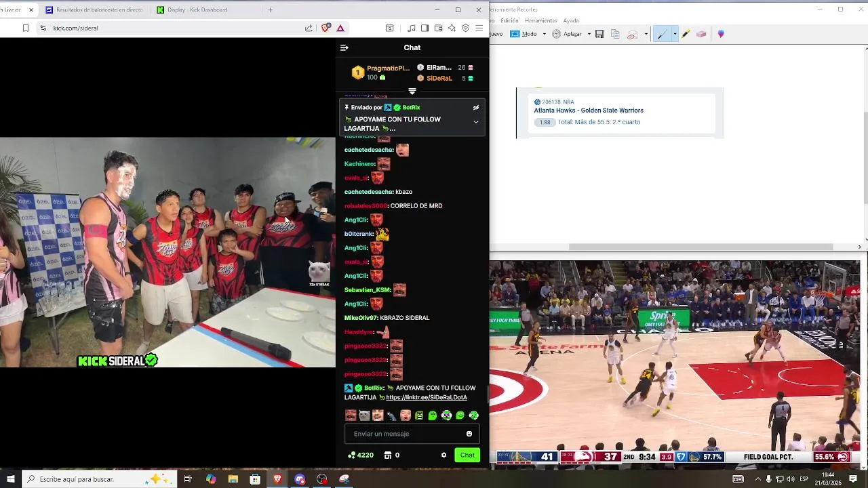
Task: Open the Brave hamburger menu
Action: (x=479, y=28)
